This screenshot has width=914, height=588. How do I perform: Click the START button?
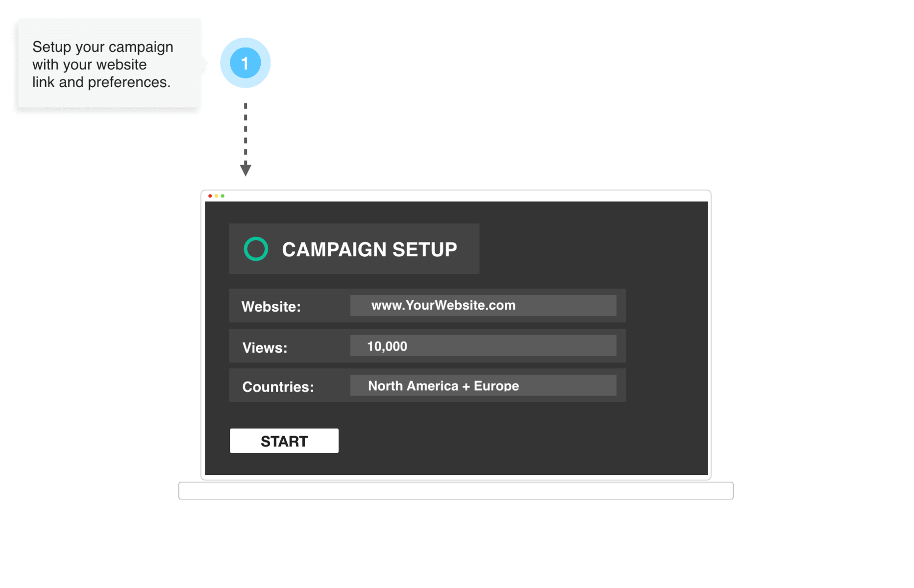284,441
